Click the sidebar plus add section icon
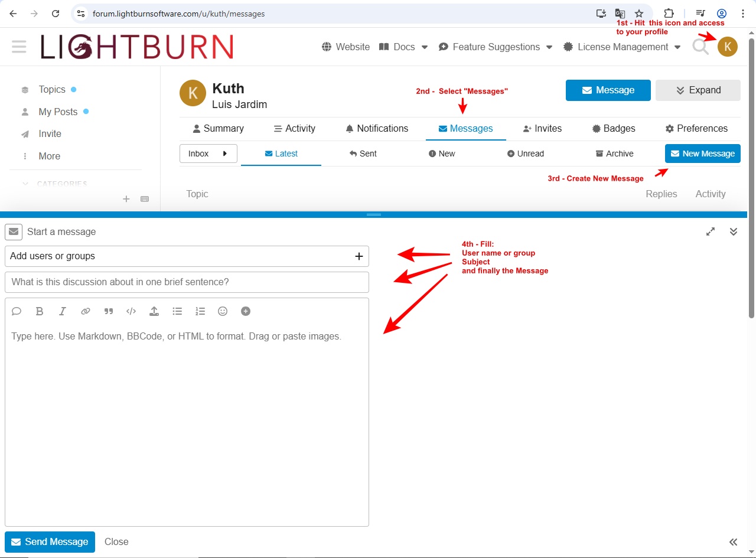Image resolution: width=756 pixels, height=558 pixels. (126, 199)
